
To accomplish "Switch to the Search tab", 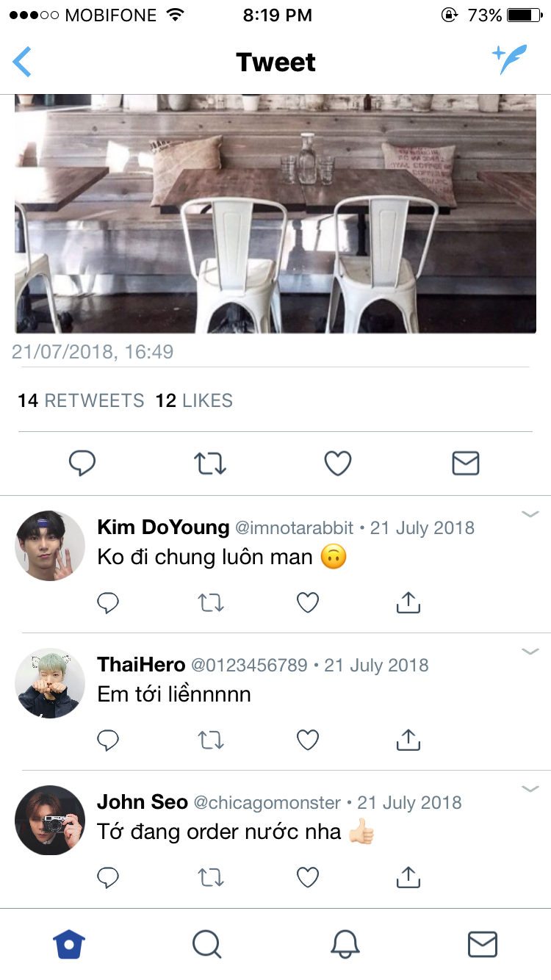I will [x=207, y=944].
